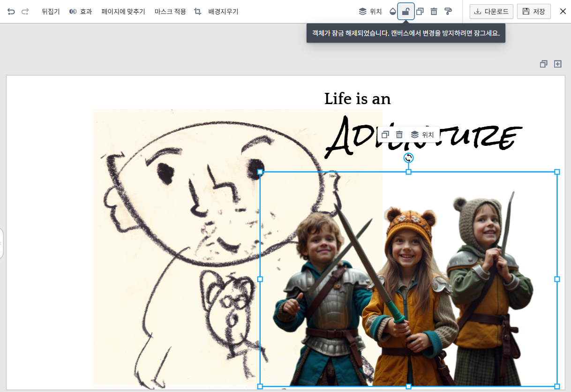
Task: Click the 다운로드 button
Action: pos(491,11)
